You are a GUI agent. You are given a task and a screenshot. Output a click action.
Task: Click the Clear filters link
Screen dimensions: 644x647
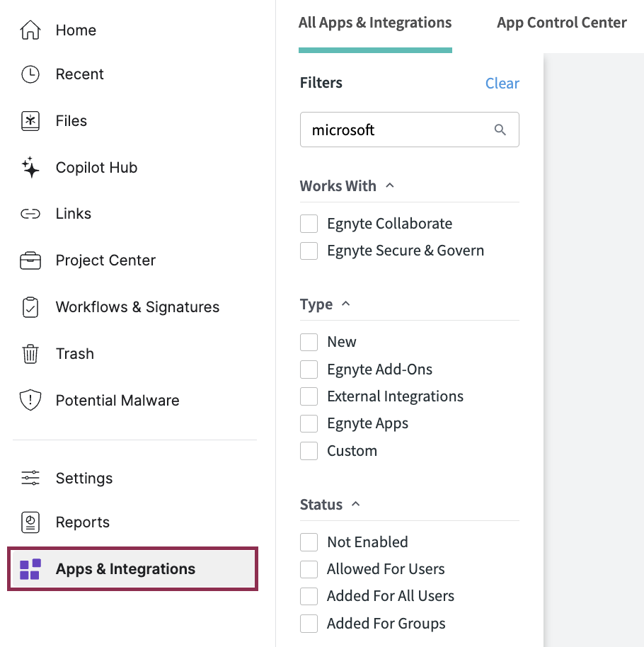(x=502, y=84)
